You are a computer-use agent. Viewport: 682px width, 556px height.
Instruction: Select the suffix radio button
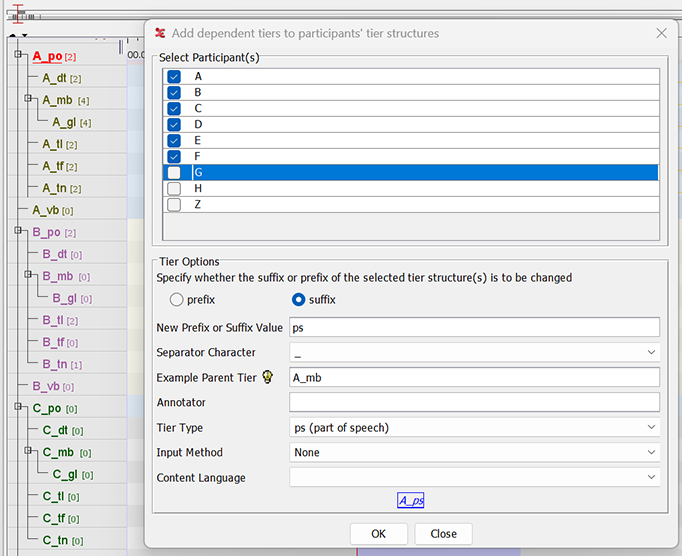point(297,299)
